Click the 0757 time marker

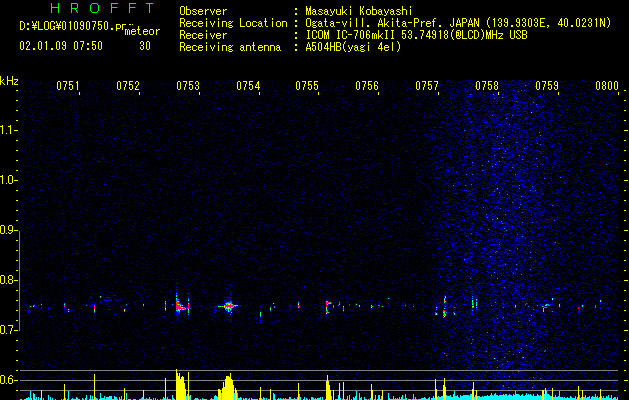point(427,86)
